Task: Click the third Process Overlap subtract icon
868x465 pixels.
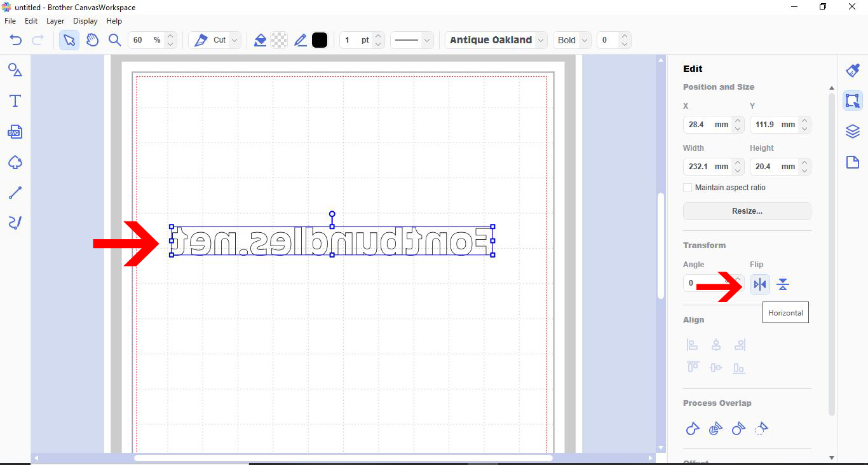Action: click(738, 429)
